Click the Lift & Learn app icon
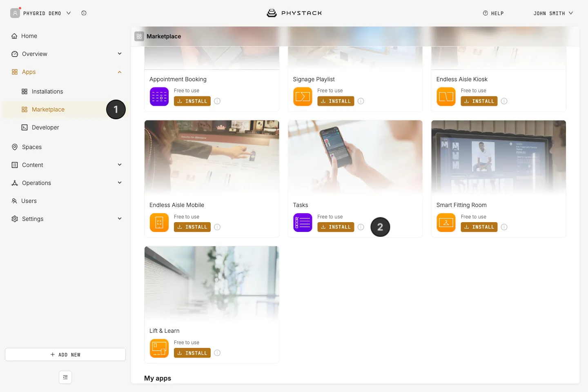588x392 pixels. tap(159, 348)
